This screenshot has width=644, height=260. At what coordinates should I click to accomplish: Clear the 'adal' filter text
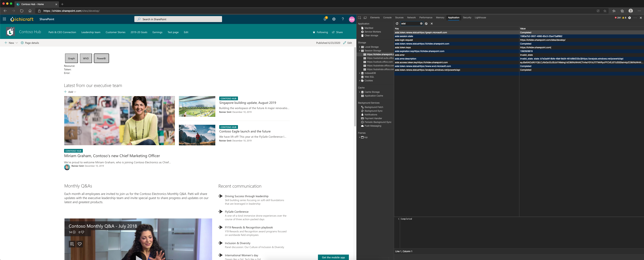(421, 24)
